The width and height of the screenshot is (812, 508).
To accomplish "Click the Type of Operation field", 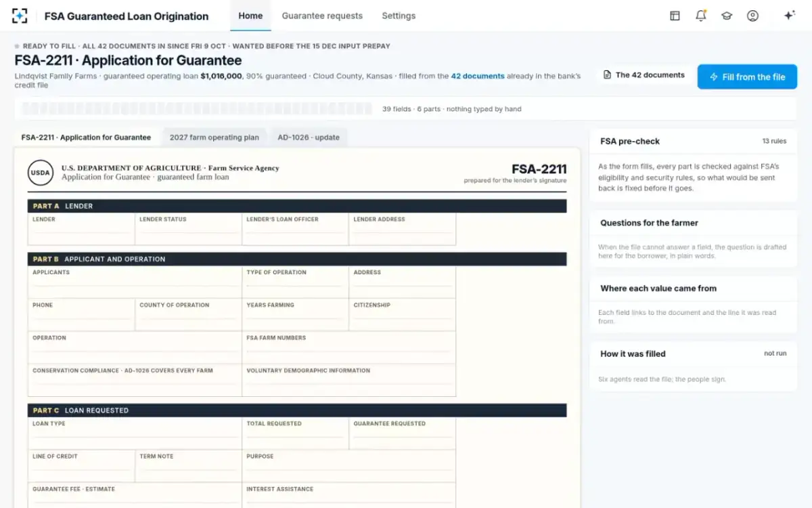I will tap(295, 282).
